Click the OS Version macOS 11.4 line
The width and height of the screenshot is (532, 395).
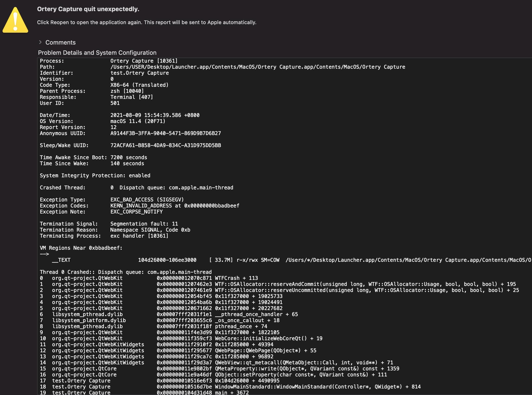click(x=103, y=121)
